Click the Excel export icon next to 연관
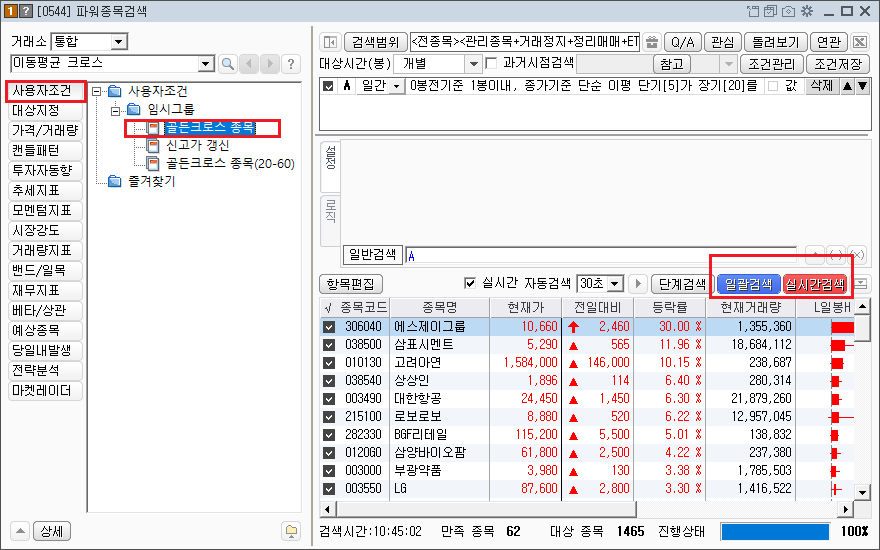Image resolution: width=880 pixels, height=550 pixels. click(x=860, y=42)
